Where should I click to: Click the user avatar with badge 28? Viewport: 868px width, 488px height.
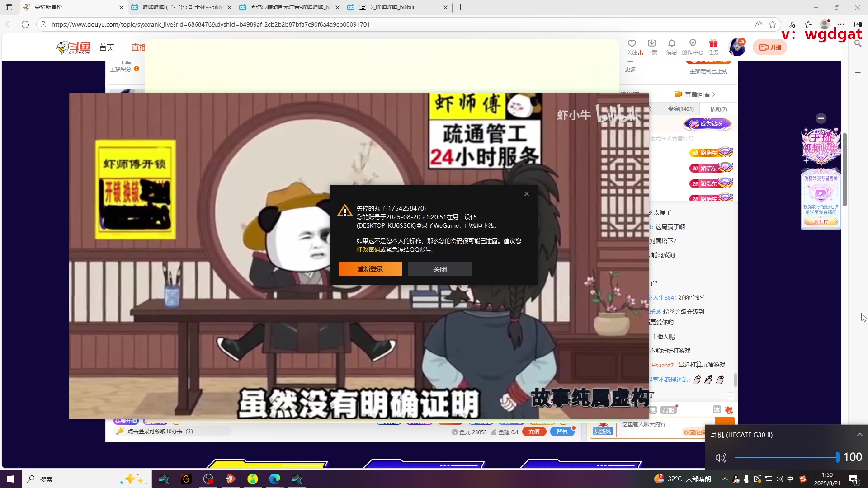point(737,47)
